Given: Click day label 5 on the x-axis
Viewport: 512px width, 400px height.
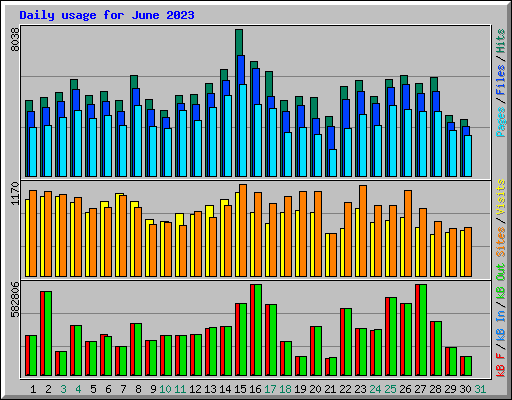Looking at the screenshot, I should coord(93,389).
